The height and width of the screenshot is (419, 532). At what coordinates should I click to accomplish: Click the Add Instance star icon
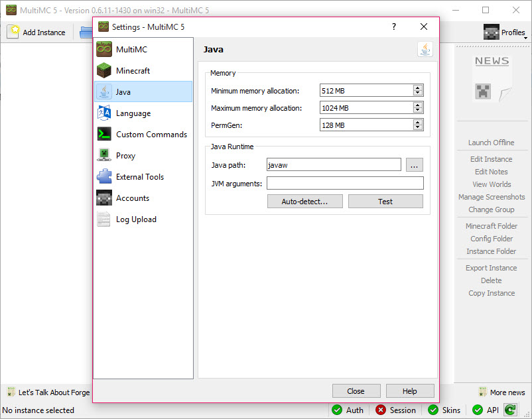click(x=13, y=32)
